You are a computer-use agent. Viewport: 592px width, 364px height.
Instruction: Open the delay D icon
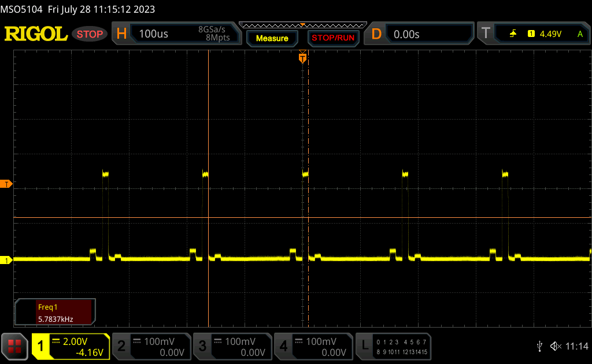pyautogui.click(x=376, y=34)
